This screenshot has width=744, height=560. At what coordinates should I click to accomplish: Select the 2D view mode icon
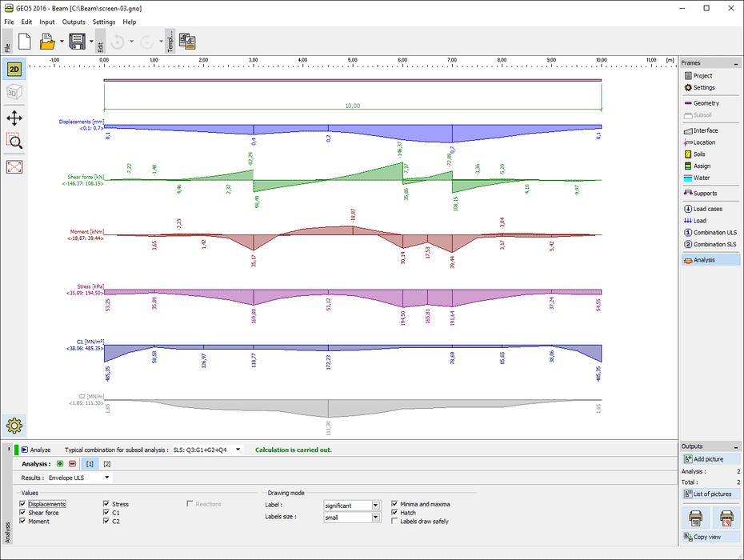point(14,70)
